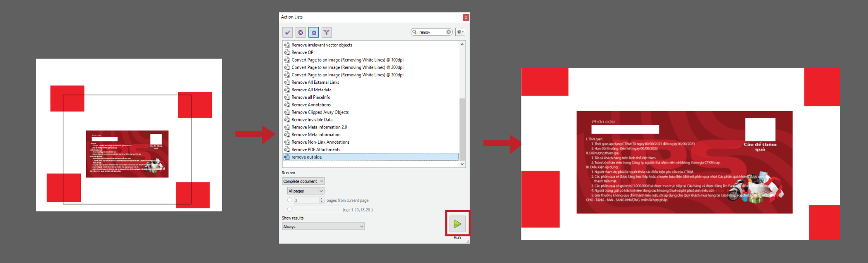Open the Complete document dropdown
Viewport: 868px width, 263px height.
pyautogui.click(x=303, y=181)
